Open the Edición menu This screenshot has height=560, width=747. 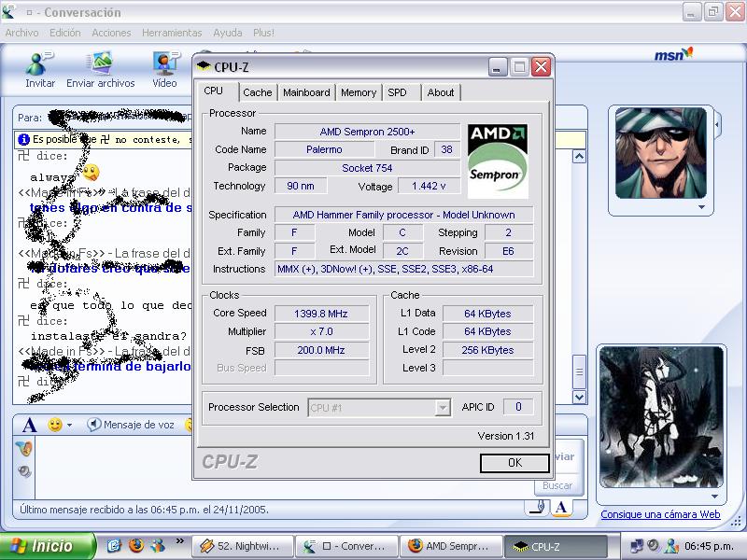click(64, 33)
